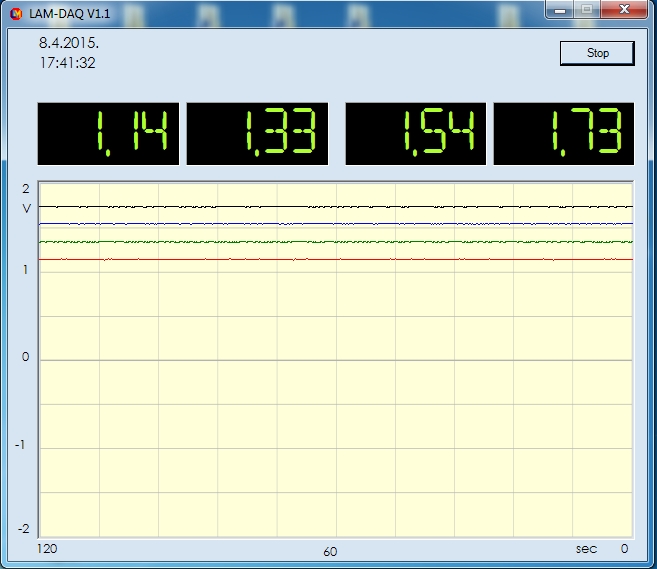Screen dimensions: 657x569
Task: Click the 1.54 digital readout
Action: (416, 133)
